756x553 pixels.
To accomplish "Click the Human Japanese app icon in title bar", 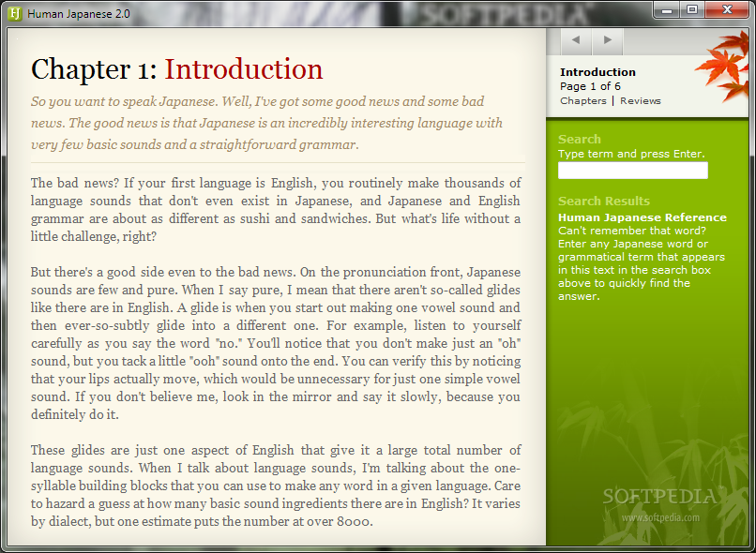I will pos(15,13).
